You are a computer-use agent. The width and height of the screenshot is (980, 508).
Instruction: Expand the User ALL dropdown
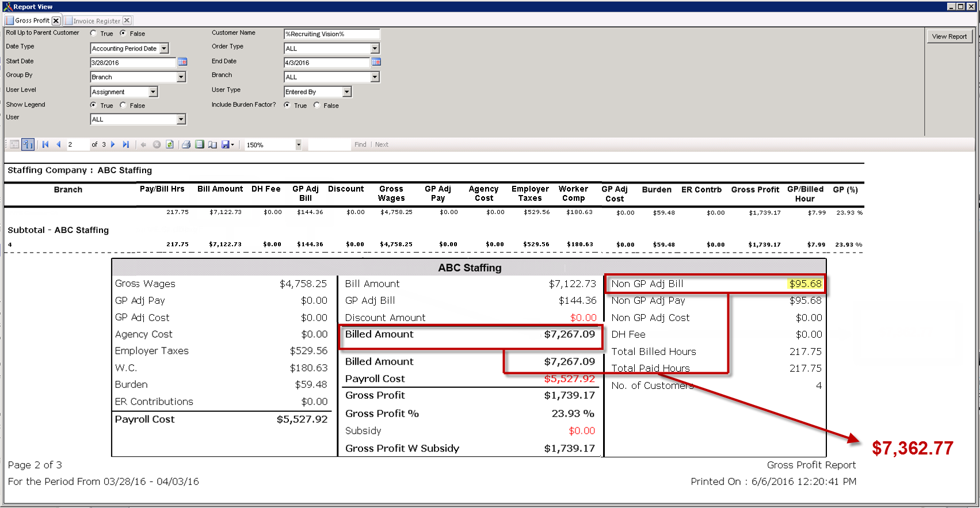point(181,120)
